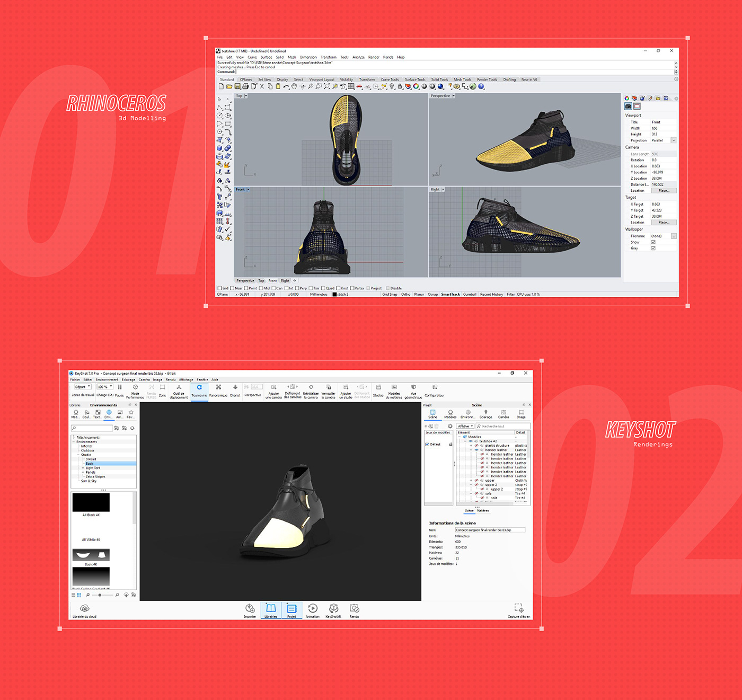Image resolution: width=742 pixels, height=700 pixels.
Task: Enable Ortho in Rhino status bar
Action: (405, 294)
